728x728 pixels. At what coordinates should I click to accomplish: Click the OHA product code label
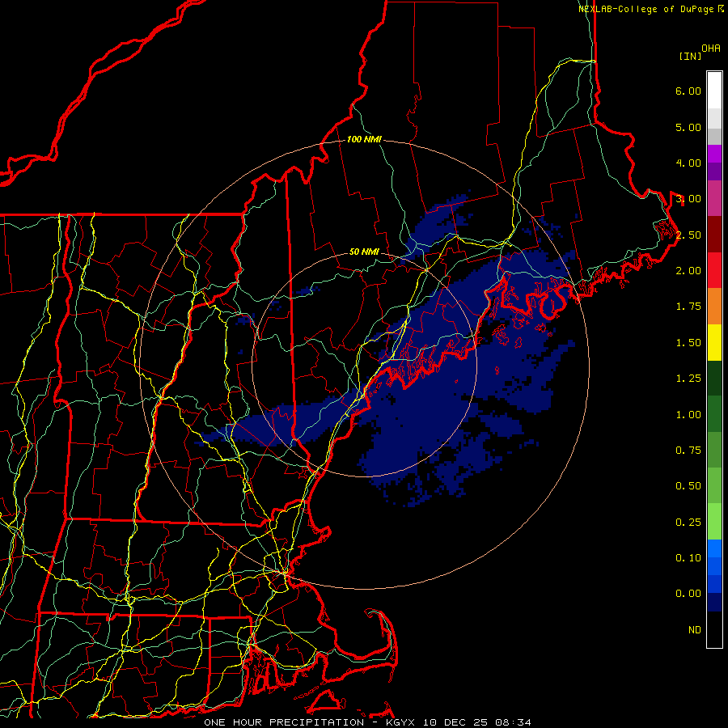click(x=711, y=48)
